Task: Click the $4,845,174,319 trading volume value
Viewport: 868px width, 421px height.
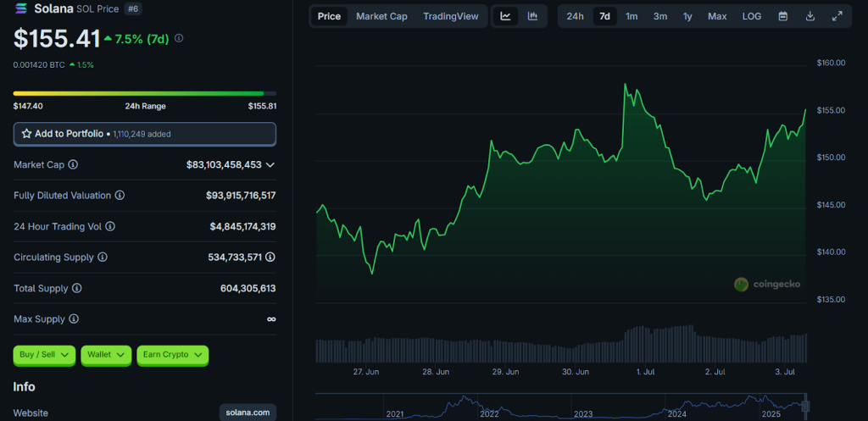Action: click(x=242, y=226)
